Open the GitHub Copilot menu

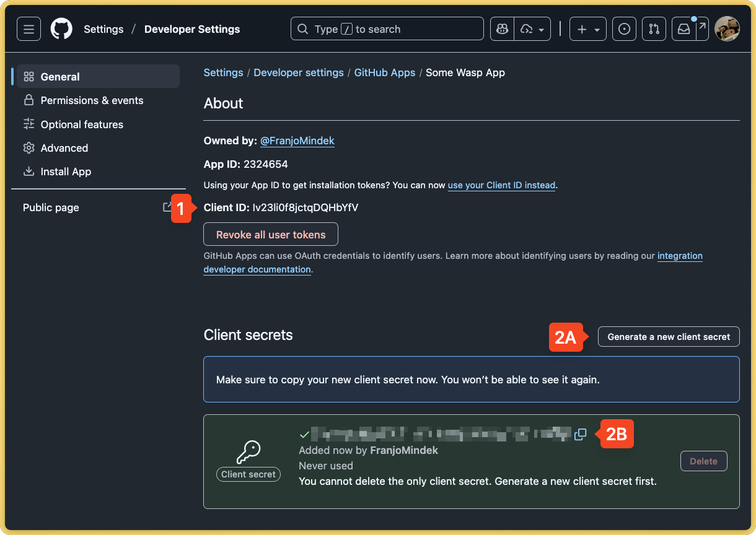click(501, 28)
